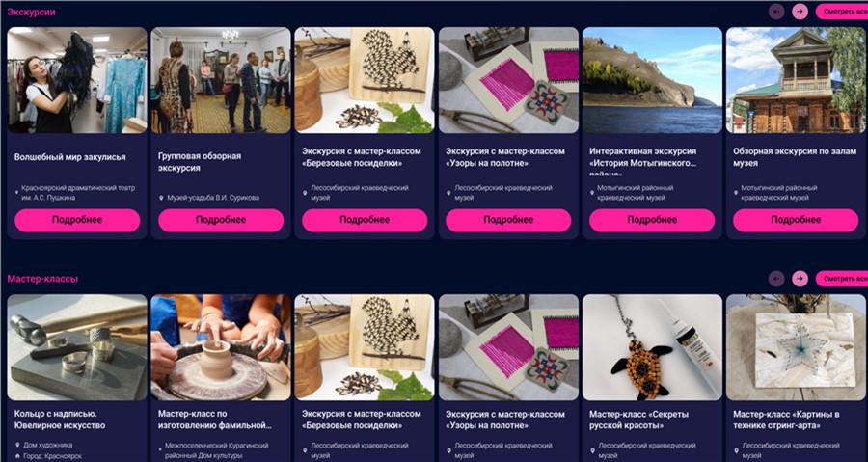The width and height of the screenshot is (868, 462).
Task: Open the wooden house museum photo
Action: 796,80
